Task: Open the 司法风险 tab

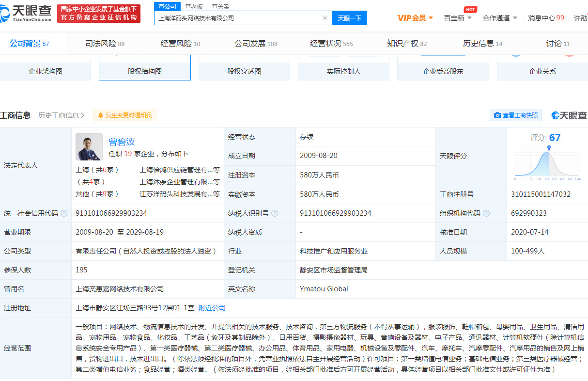Action: pyautogui.click(x=105, y=44)
